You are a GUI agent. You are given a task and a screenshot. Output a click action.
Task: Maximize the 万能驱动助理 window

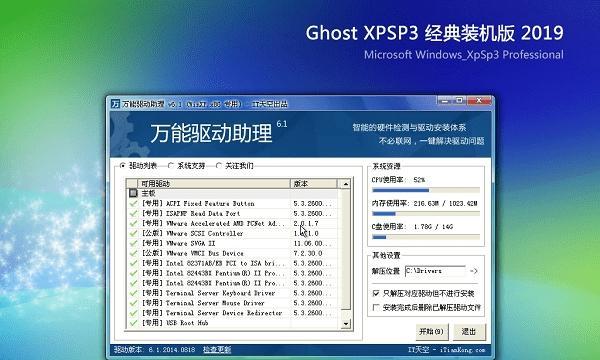click(459, 101)
